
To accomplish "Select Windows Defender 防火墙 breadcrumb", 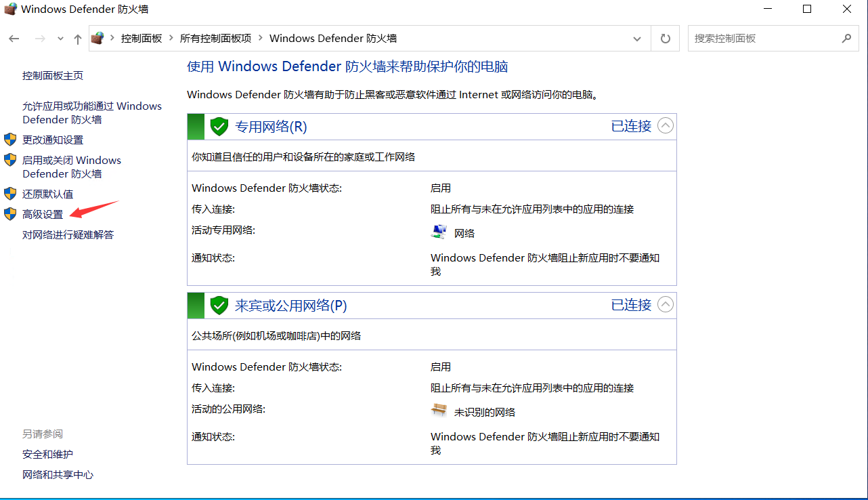I will (333, 39).
